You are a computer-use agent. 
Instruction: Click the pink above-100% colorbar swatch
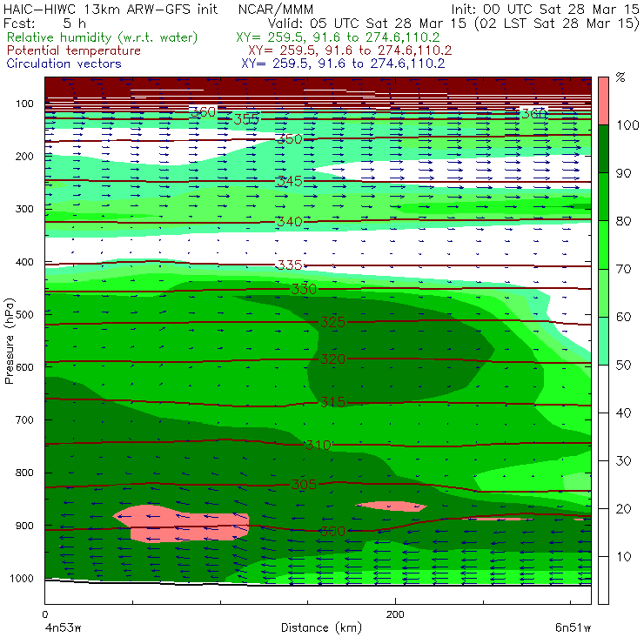(603, 101)
